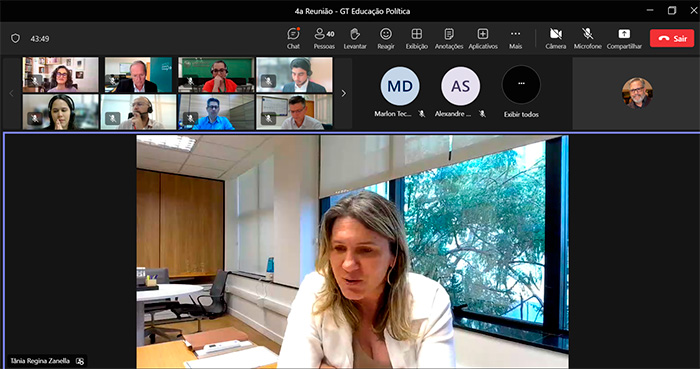This screenshot has width=700, height=369.
Task: Click the pin icon beside Tânia Regina Zanella
Action: 80,361
